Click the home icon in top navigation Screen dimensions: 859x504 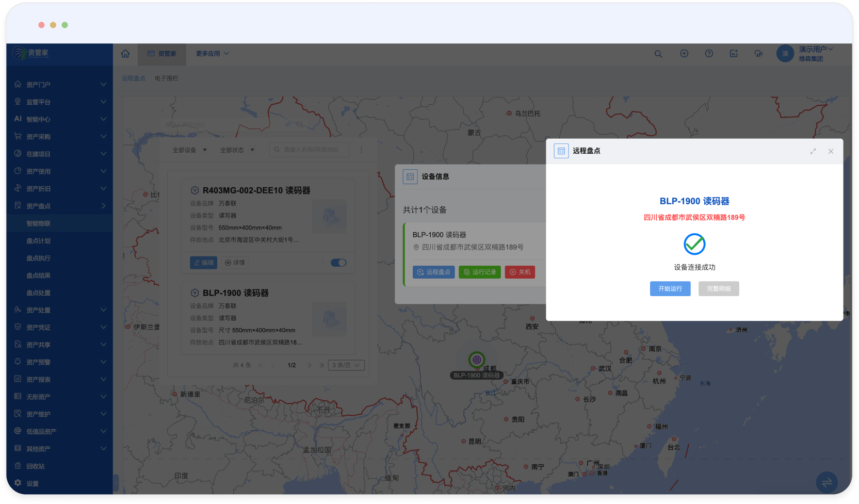pos(125,54)
